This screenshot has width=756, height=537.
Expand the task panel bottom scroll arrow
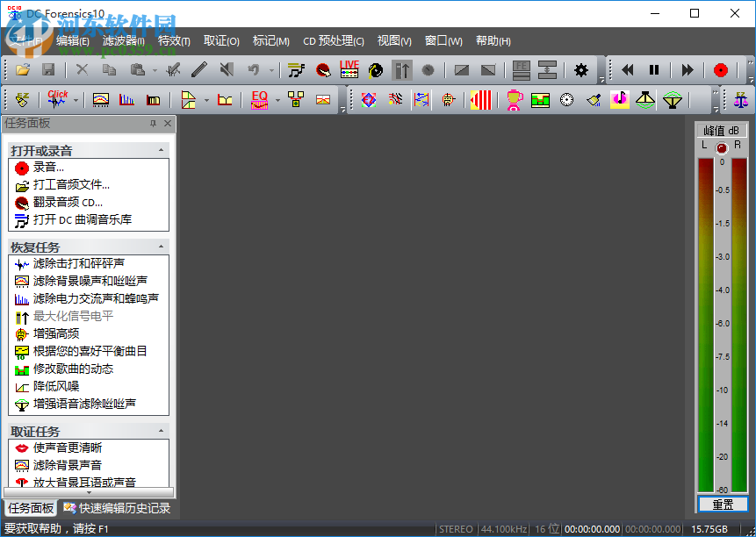pos(89,492)
